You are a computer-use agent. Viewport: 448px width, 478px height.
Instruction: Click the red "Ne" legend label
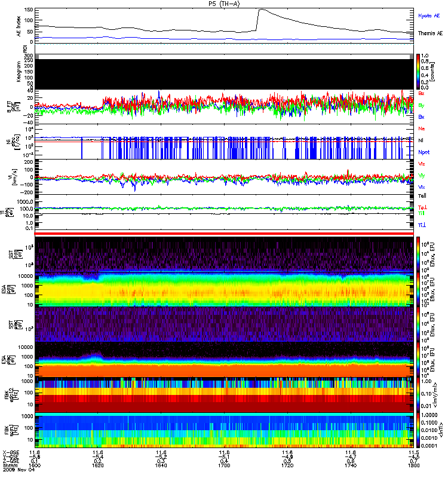422,128
